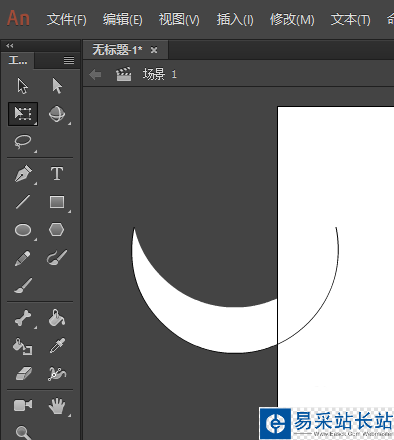Viewport: 394px width, 440px height.
Task: Choose the Free Transform tool
Action: pos(23,114)
